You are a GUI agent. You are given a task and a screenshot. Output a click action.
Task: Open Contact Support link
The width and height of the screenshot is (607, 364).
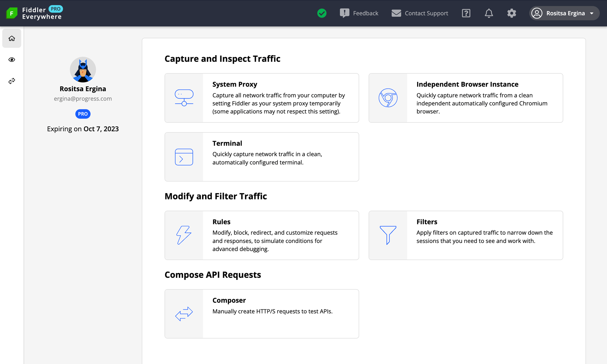420,13
